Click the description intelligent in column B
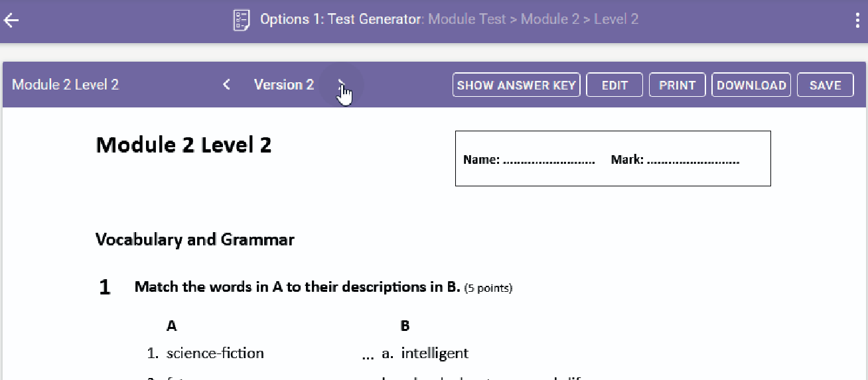This screenshot has height=380, width=868. [x=435, y=353]
